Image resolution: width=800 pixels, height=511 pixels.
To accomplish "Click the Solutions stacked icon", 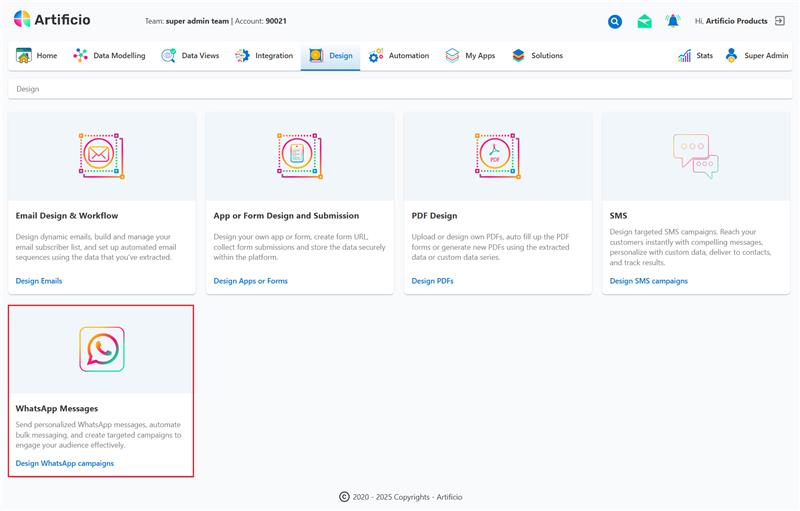I will click(518, 56).
